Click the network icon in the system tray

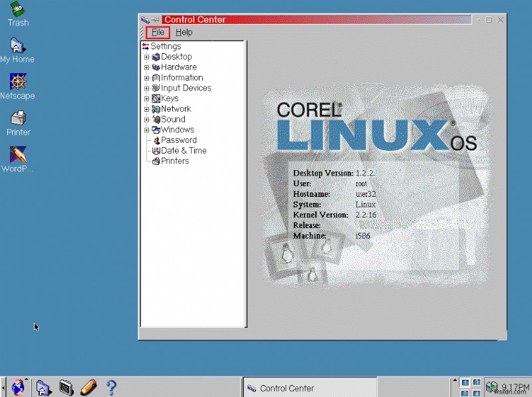492,387
